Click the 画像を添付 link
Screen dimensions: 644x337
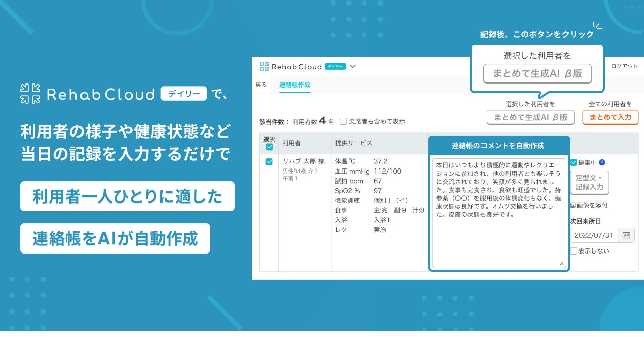pyautogui.click(x=593, y=205)
